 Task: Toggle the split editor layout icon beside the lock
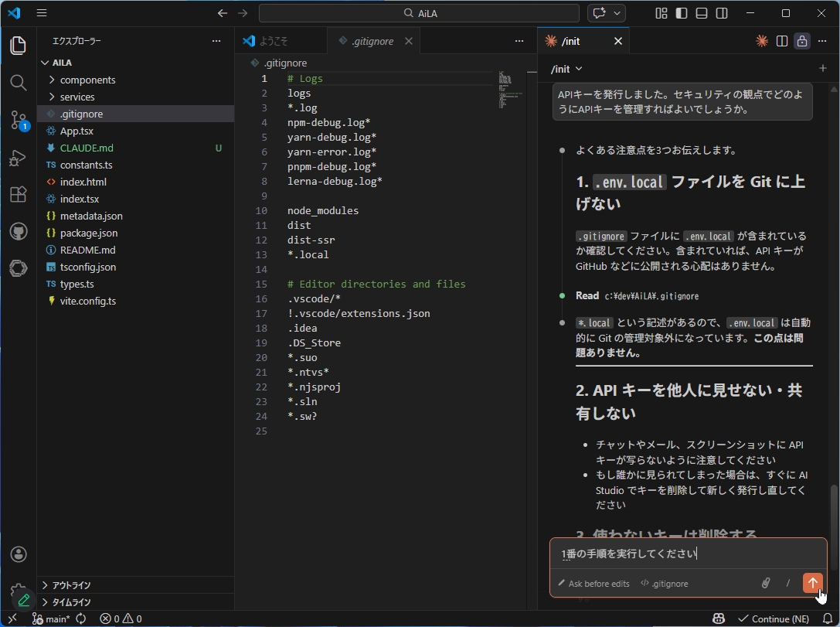tap(782, 40)
